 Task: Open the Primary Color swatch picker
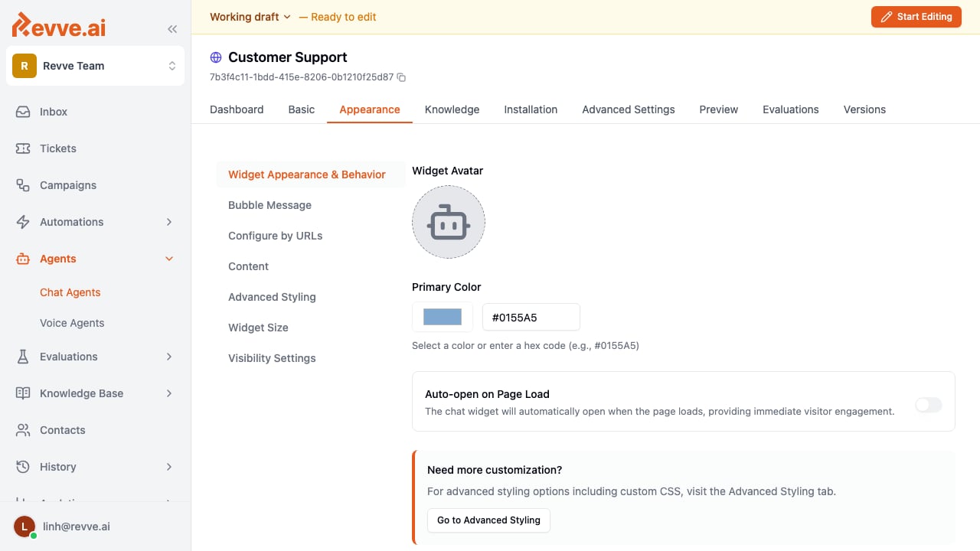click(443, 317)
